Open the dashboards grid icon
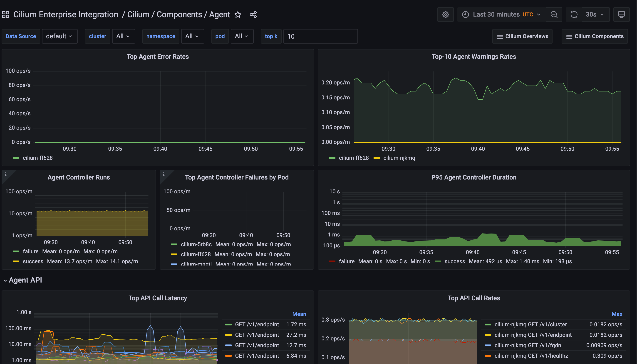The width and height of the screenshot is (637, 364). pos(5,15)
